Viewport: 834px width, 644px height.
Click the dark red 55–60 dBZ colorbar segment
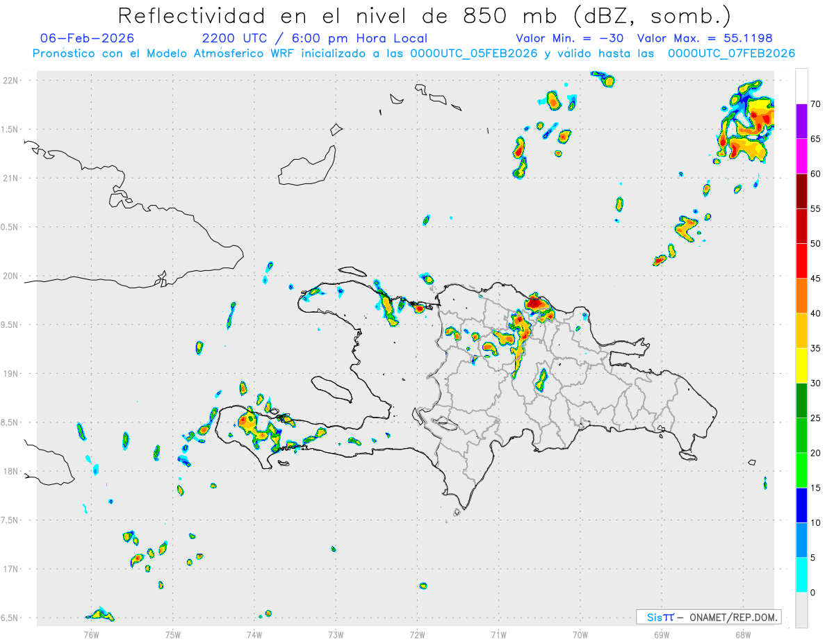pyautogui.click(x=801, y=191)
